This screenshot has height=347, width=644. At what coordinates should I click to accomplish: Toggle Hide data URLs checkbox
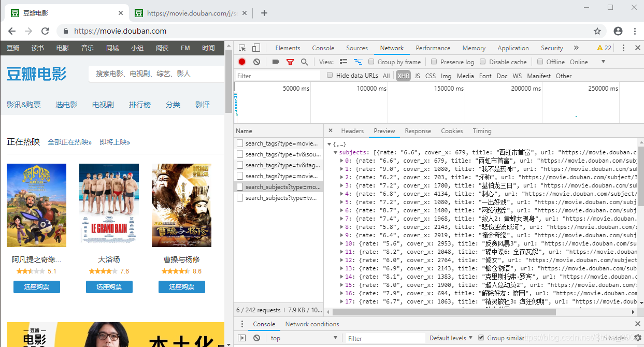point(330,75)
